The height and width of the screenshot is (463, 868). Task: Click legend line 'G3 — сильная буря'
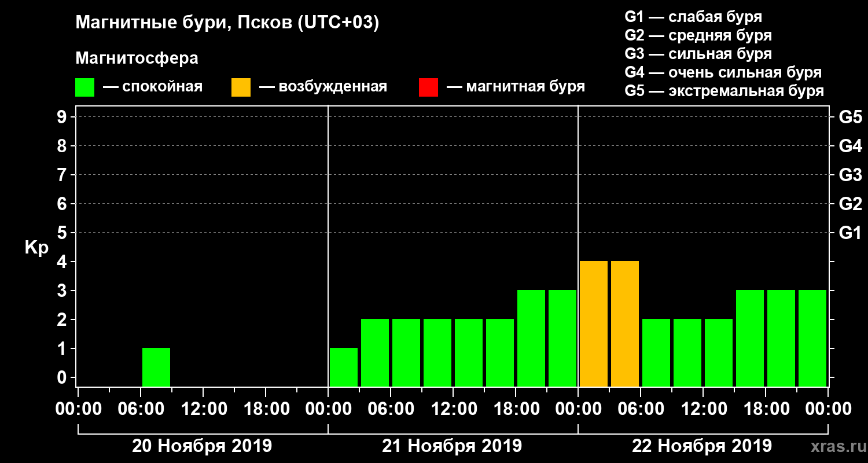698,54
